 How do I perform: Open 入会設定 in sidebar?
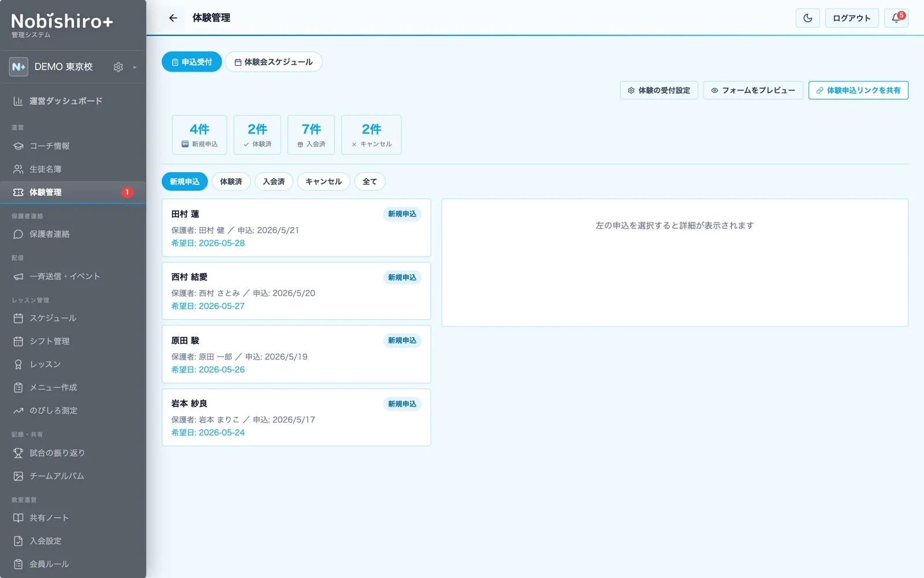point(73,541)
